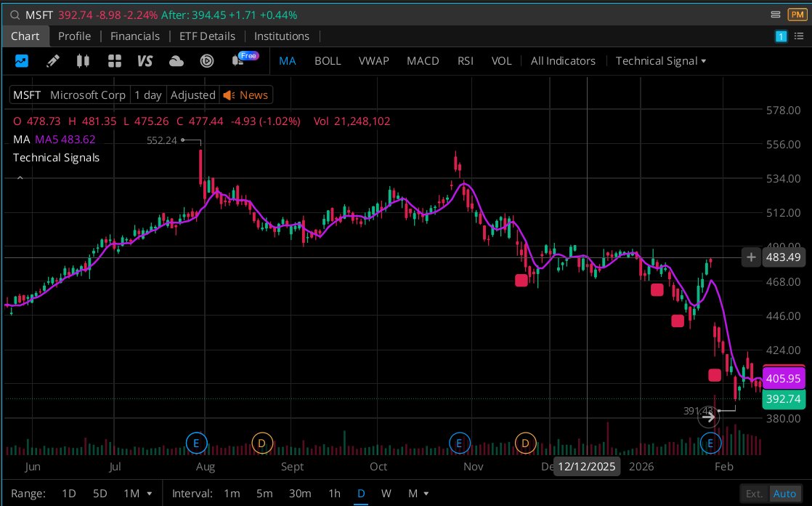Select the 5m interval
This screenshot has height=506, width=812.
tap(264, 494)
